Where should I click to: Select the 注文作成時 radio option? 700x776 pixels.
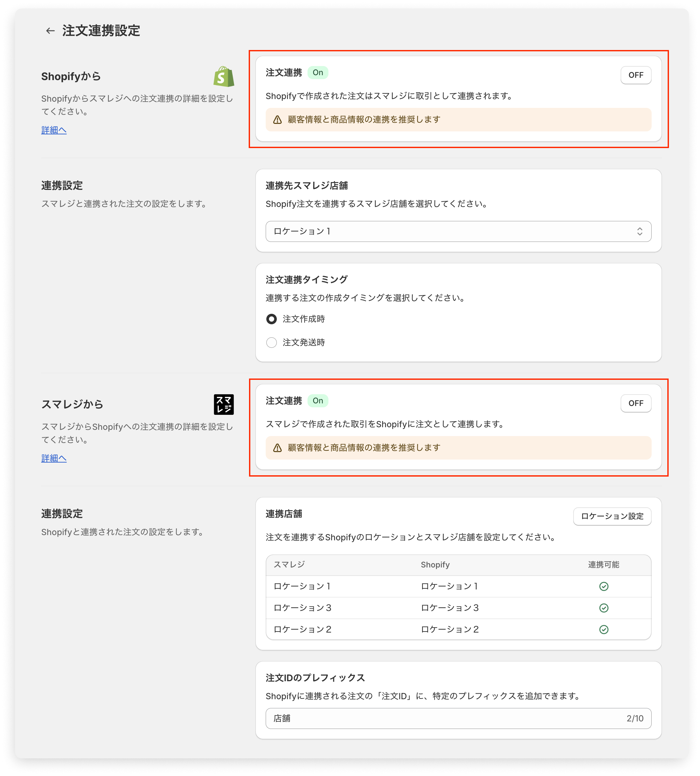(272, 319)
